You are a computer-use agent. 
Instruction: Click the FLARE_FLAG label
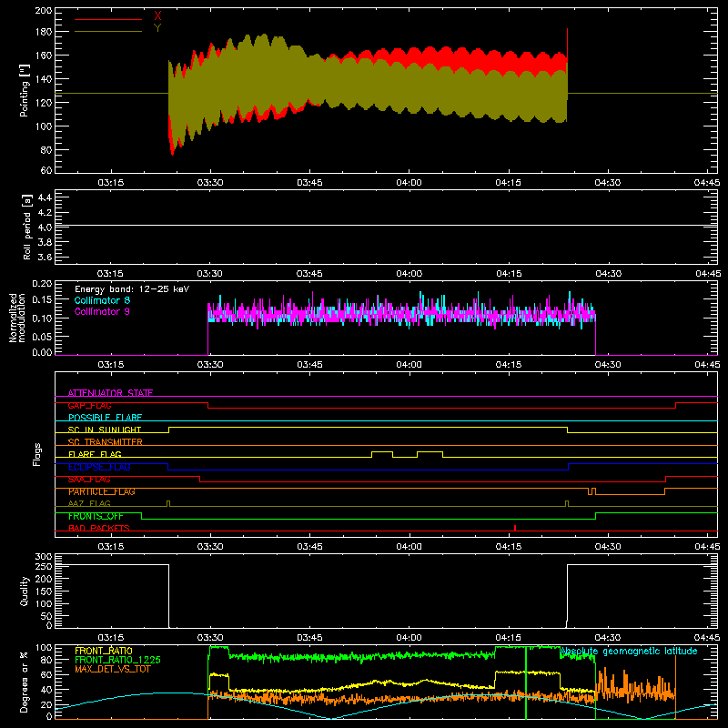95,454
